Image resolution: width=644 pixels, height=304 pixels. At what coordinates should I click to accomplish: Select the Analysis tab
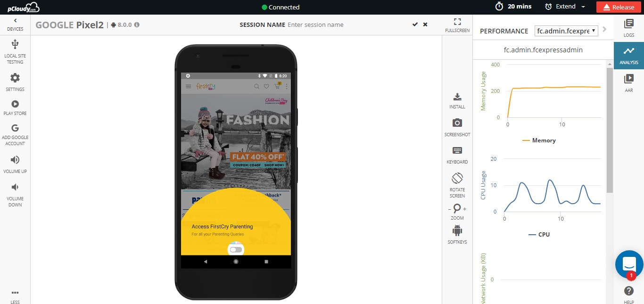click(x=629, y=56)
